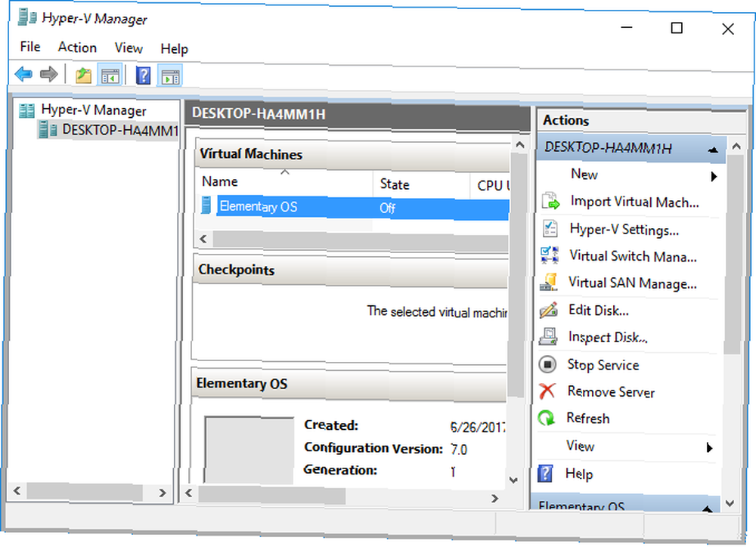Screen dimensions: 756x547
Task: Click left arrow of virtual machines list scrollbar
Action: (x=203, y=239)
